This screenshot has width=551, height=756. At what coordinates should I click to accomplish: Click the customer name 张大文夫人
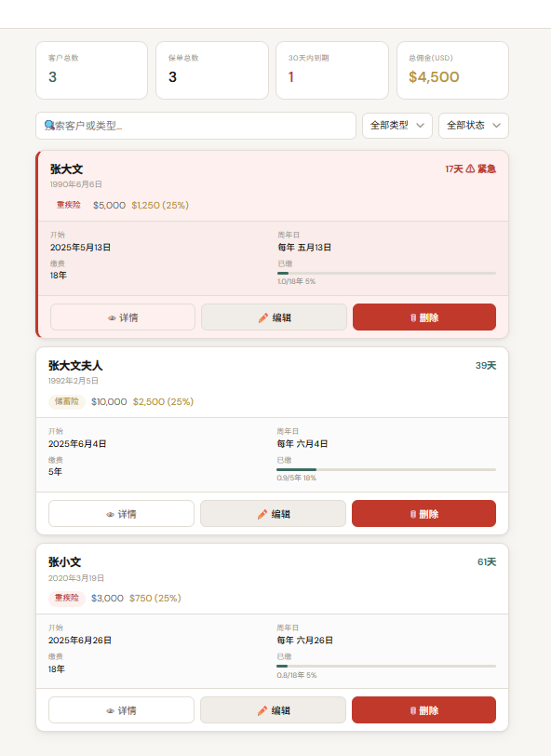75,366
